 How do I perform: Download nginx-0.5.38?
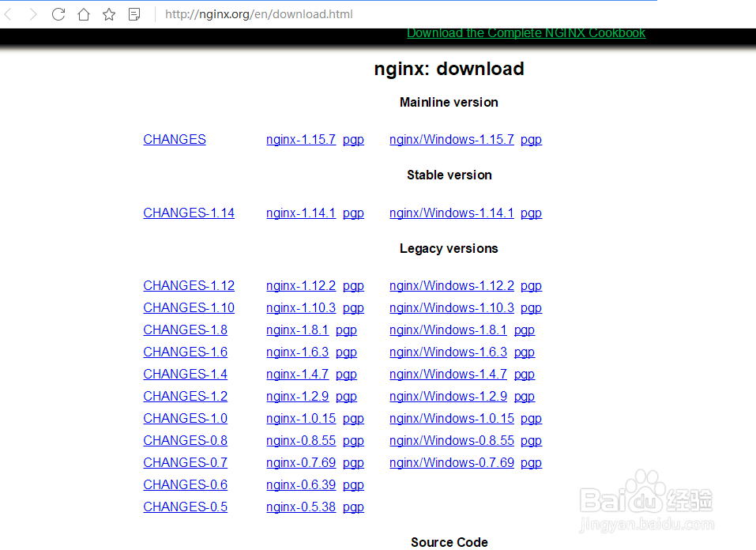(301, 507)
